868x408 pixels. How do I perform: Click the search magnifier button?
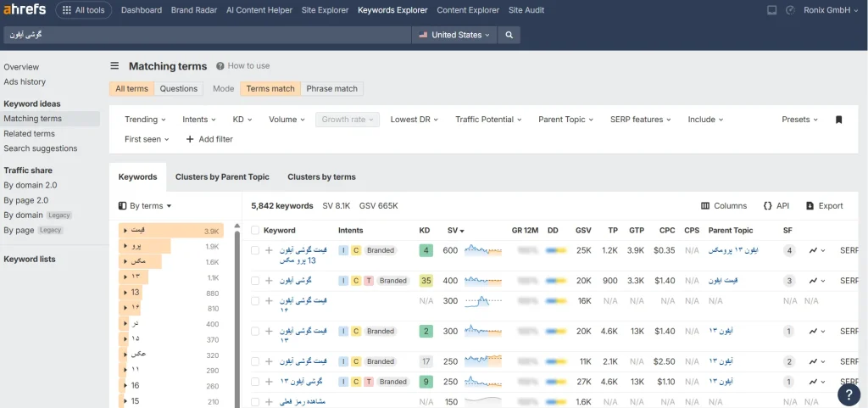pyautogui.click(x=509, y=35)
